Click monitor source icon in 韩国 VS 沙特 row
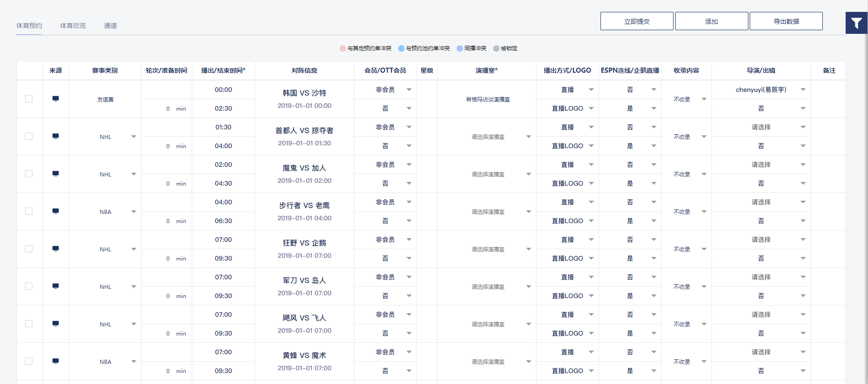The image size is (868, 384). (x=56, y=99)
